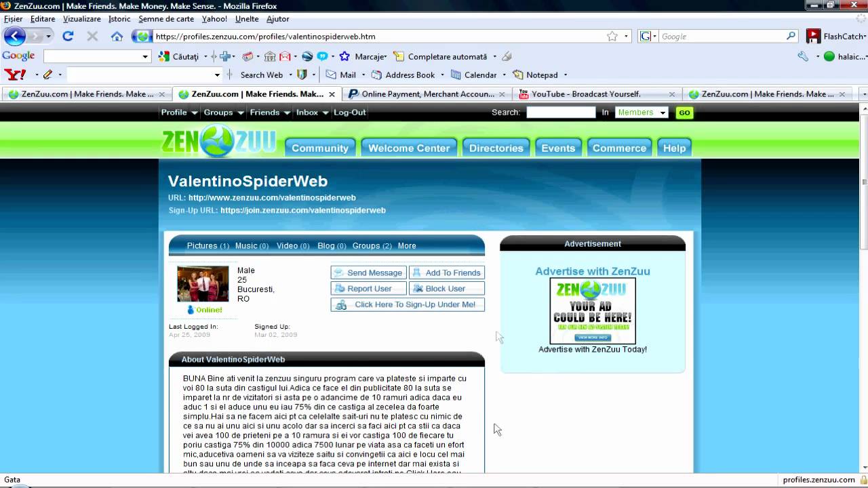
Task: Open the FlashCatch toolbar icon
Action: coord(813,37)
